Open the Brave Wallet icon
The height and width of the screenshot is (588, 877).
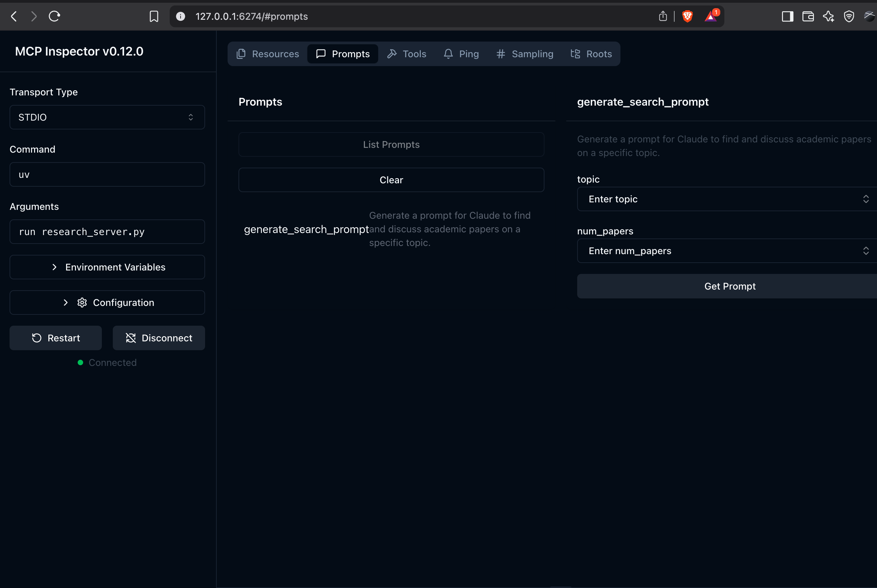pos(808,16)
